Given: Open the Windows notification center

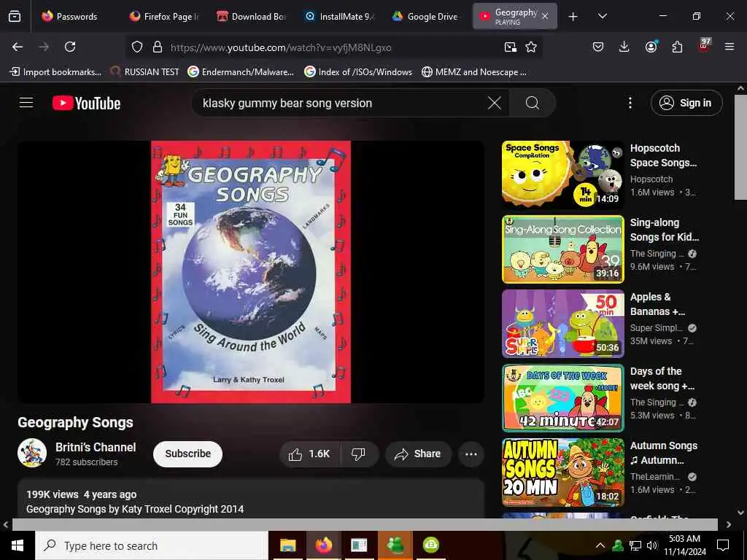Looking at the screenshot, I should [723, 545].
